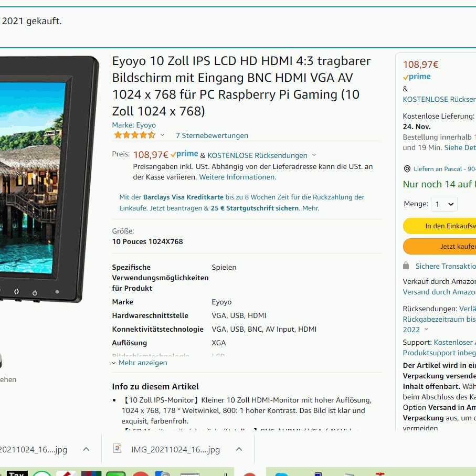Screen dimensions: 476x476
Task: Open options for second IMG_20211024 download
Action: click(239, 449)
